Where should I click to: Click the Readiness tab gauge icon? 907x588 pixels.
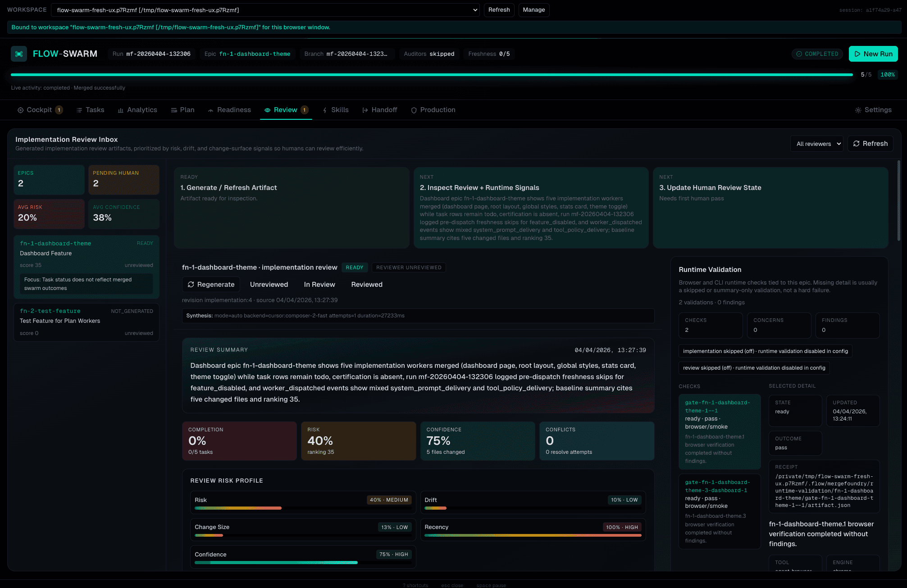click(210, 110)
